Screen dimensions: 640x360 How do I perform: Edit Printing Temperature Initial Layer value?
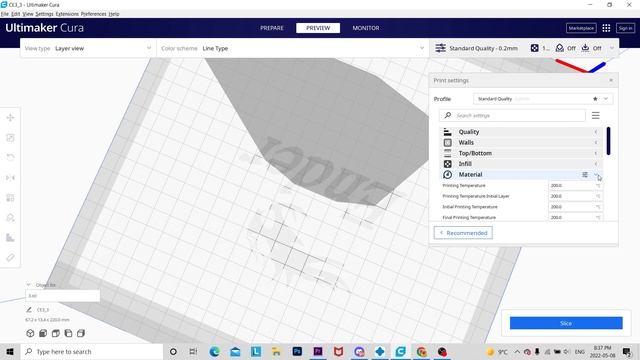tap(575, 196)
